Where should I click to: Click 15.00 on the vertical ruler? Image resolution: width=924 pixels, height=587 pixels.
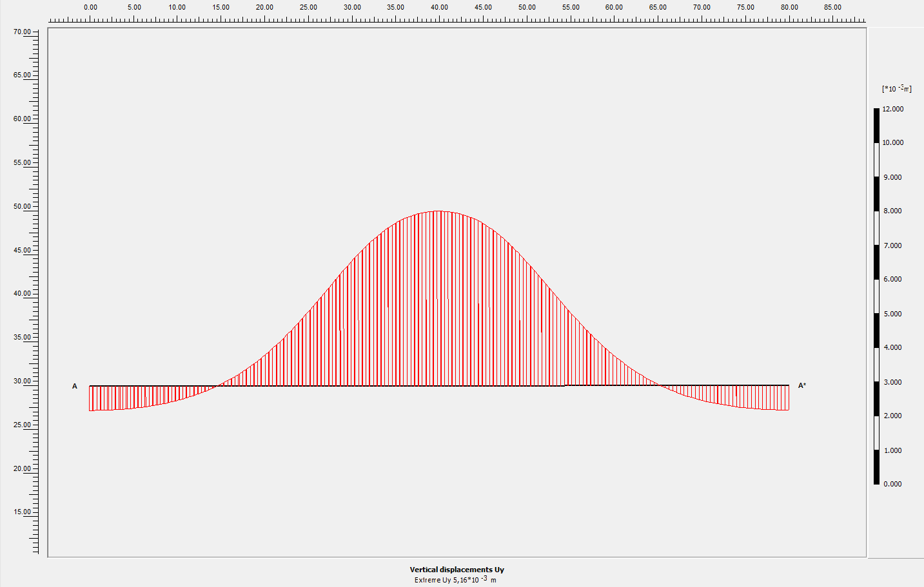[x=22, y=512]
